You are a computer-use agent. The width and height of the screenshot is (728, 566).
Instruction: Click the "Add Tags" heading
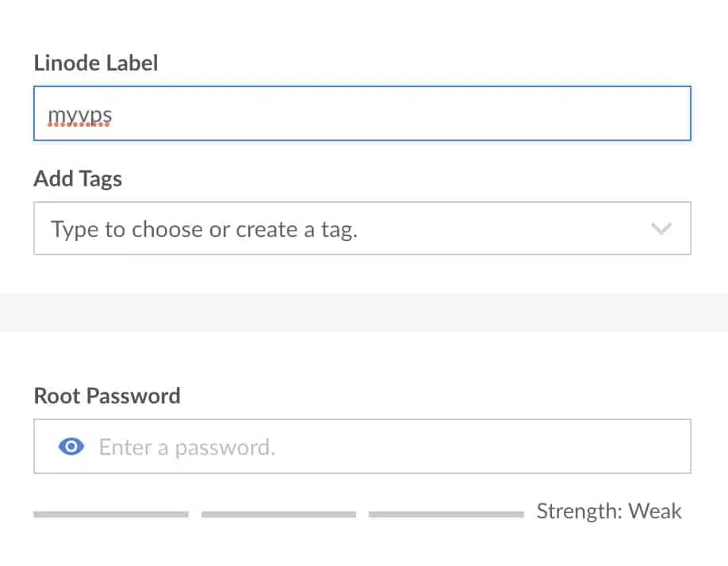click(x=78, y=178)
